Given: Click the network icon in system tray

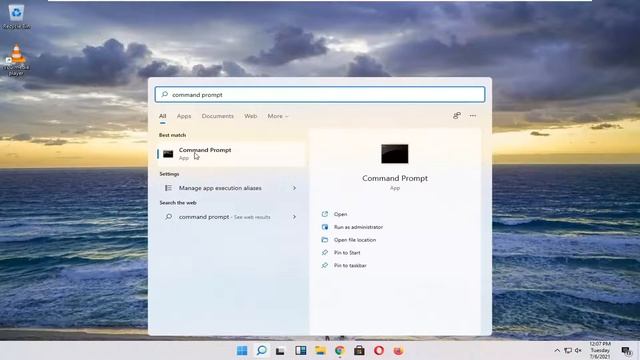Looking at the screenshot, I should 568,351.
